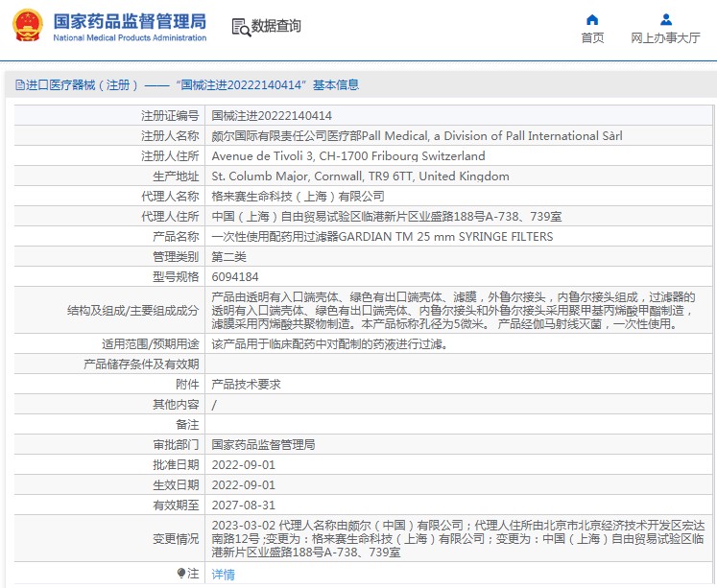The height and width of the screenshot is (588, 717).
Task: Click National Medical Products Administration subtitle
Action: tap(130, 38)
